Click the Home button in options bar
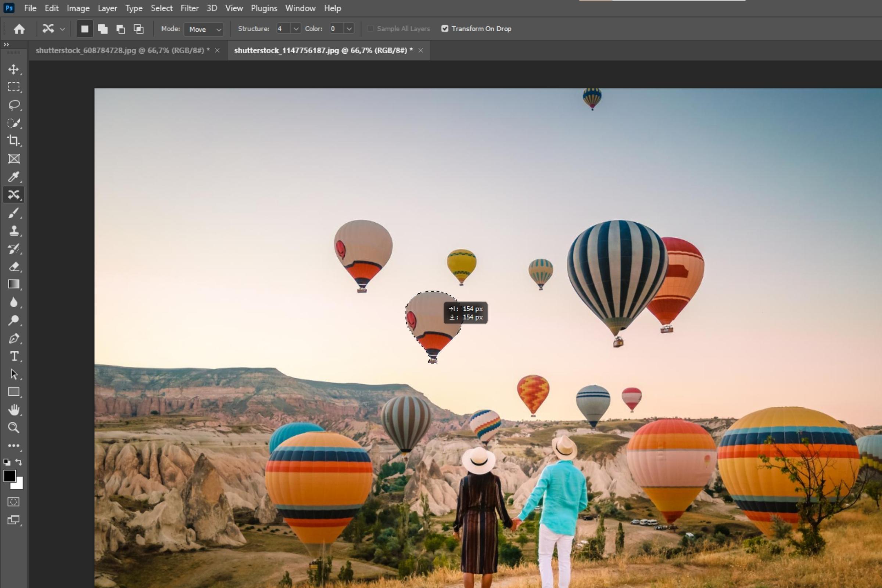This screenshot has height=588, width=882. point(19,29)
